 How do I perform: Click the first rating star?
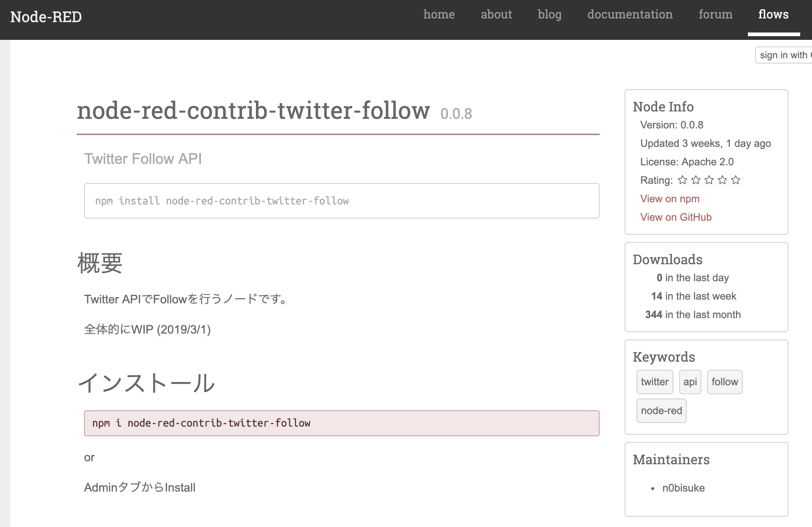683,180
